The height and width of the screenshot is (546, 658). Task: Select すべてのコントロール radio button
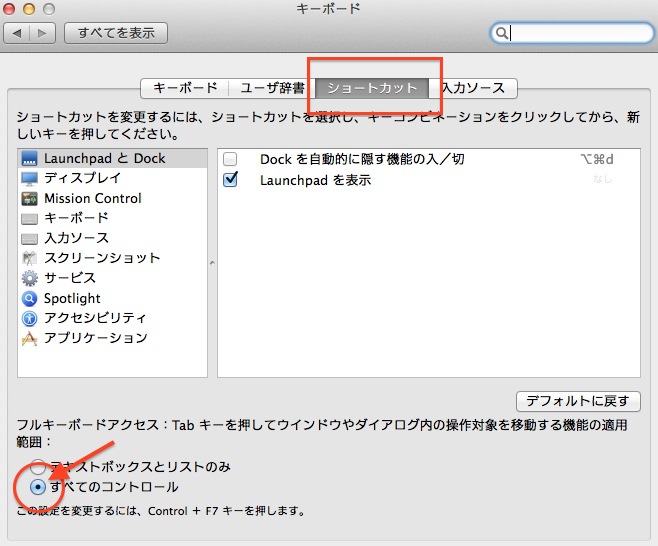(x=38, y=487)
